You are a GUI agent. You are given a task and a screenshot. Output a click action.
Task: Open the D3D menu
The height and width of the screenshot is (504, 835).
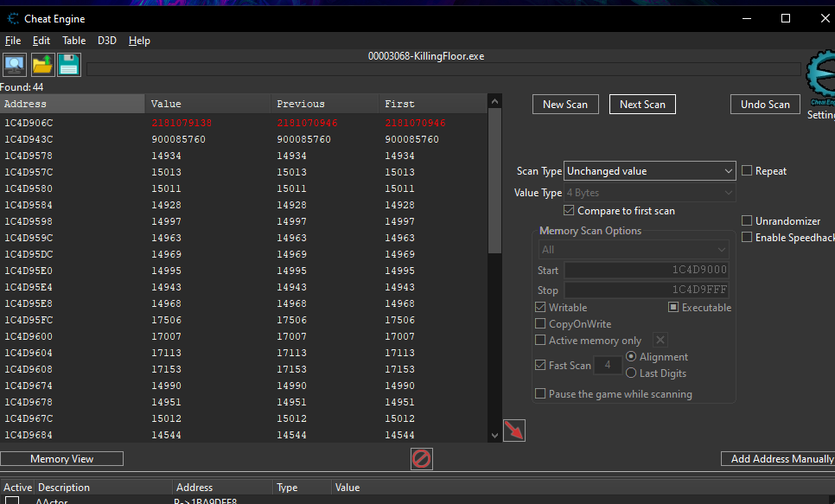tap(106, 41)
